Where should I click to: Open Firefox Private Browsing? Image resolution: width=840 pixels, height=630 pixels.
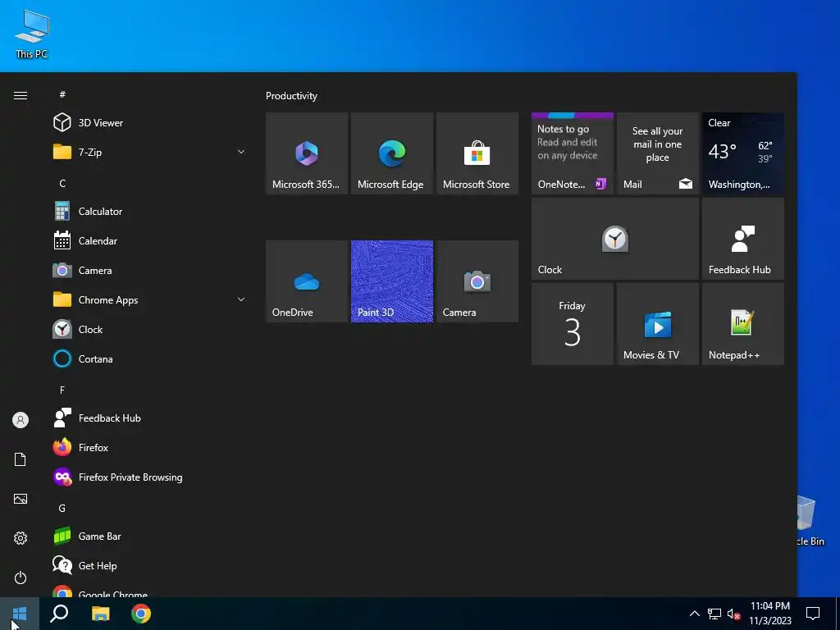click(x=148, y=477)
